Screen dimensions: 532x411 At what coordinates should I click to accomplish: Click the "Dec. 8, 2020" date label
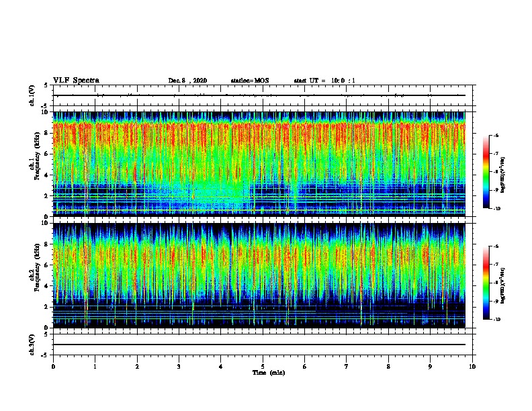tap(187, 81)
